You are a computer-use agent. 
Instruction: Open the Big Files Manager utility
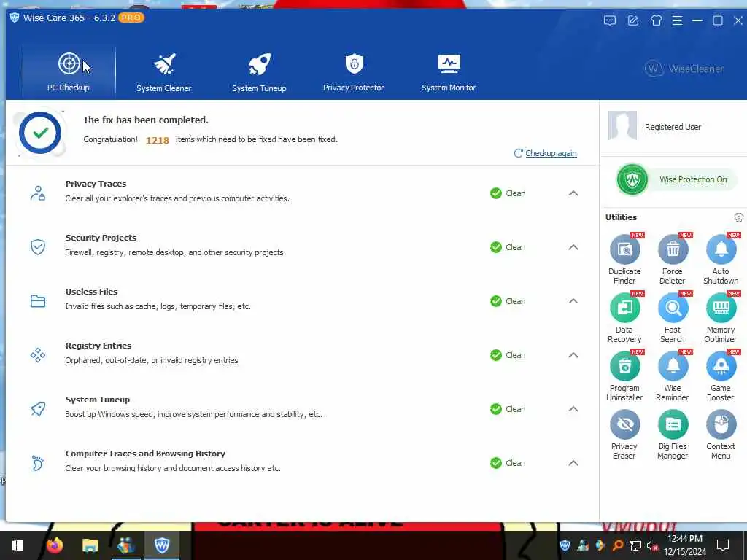(x=673, y=435)
